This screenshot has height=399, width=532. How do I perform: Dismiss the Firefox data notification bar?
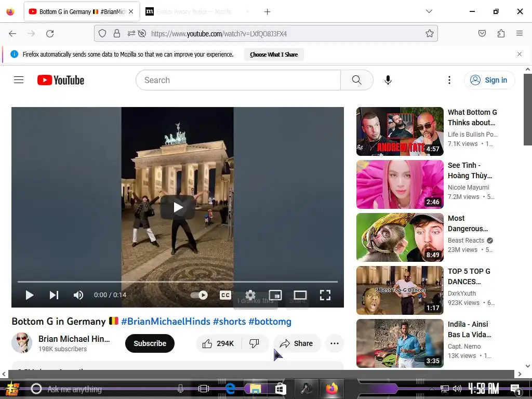coord(519,54)
